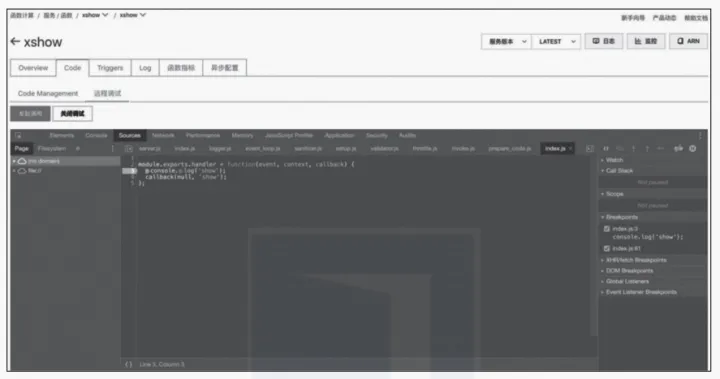Switch to the logger.js editor tab
This screenshot has height=379, width=720.
point(220,148)
